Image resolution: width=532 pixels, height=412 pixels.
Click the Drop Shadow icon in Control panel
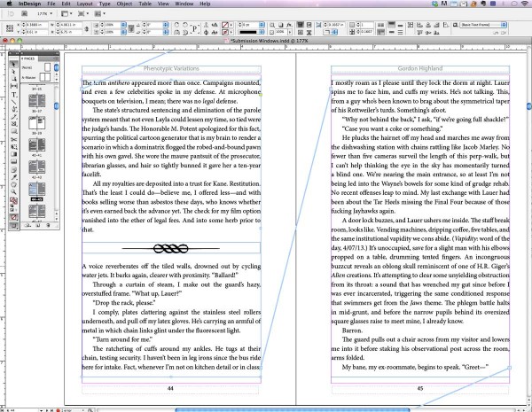(280, 25)
